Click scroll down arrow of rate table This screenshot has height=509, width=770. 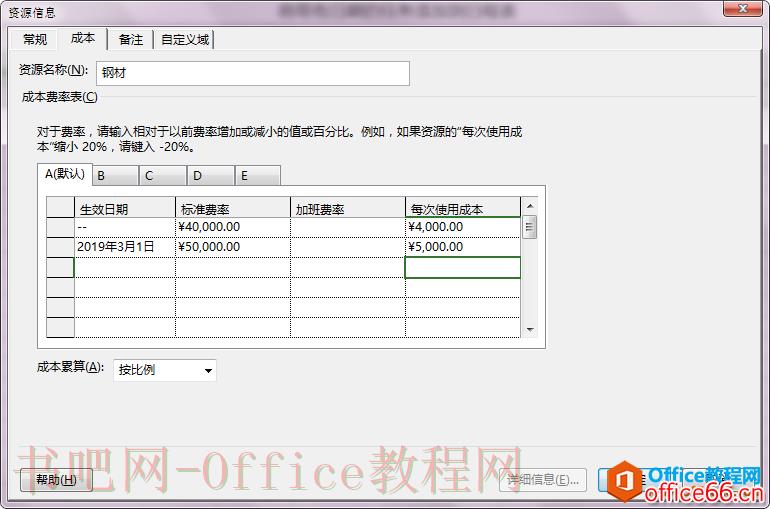click(530, 329)
